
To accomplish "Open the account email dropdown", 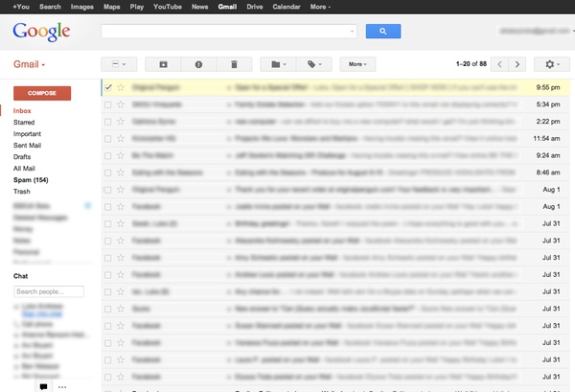I will pos(537,32).
